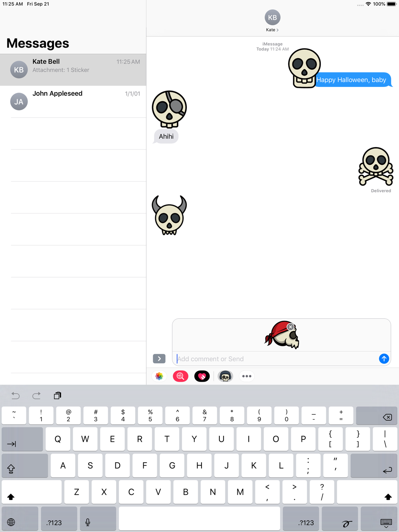
Task: Tap the 5 percent number key
Action: coord(150,416)
